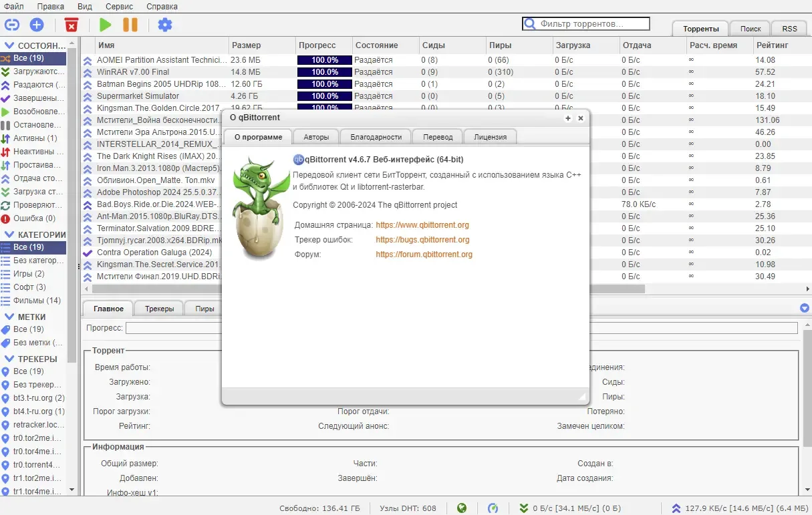Image resolution: width=812 pixels, height=515 pixels.
Task: Select bt3.t-ru.org (2) tracker filter
Action: pyautogui.click(x=33, y=398)
